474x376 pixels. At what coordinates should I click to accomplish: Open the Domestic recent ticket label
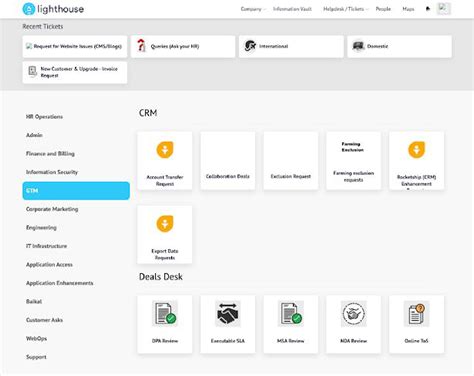pos(378,46)
